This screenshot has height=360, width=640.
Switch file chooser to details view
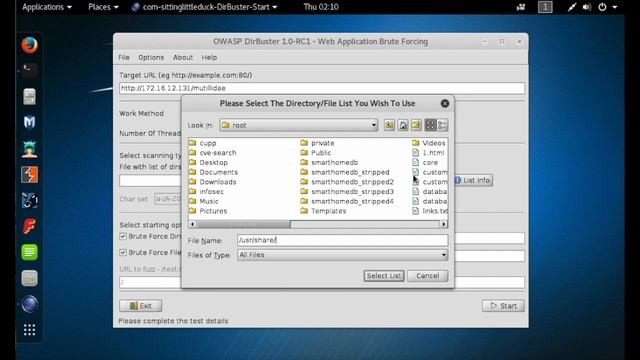[442, 125]
